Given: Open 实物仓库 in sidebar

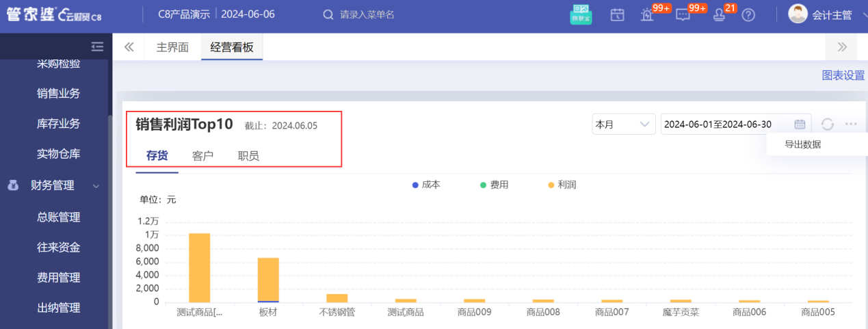Looking at the screenshot, I should pyautogui.click(x=58, y=154).
